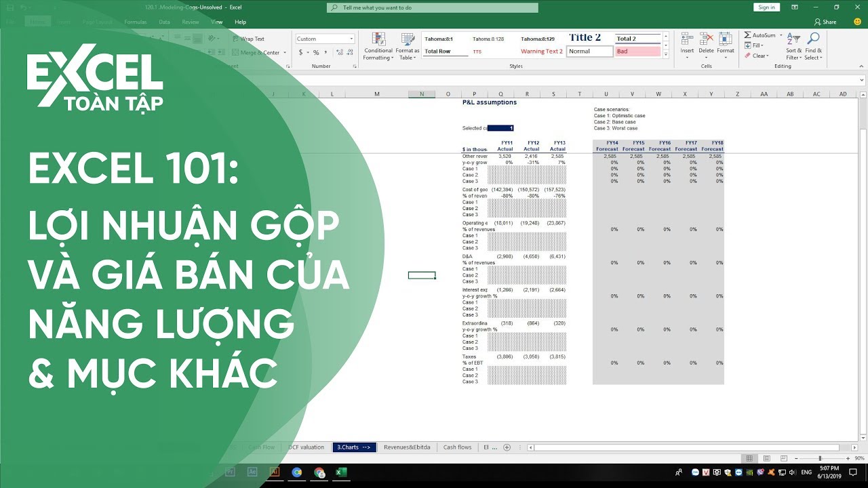Apply the Title 2 cell style
Image resolution: width=868 pixels, height=488 pixels.
point(589,39)
